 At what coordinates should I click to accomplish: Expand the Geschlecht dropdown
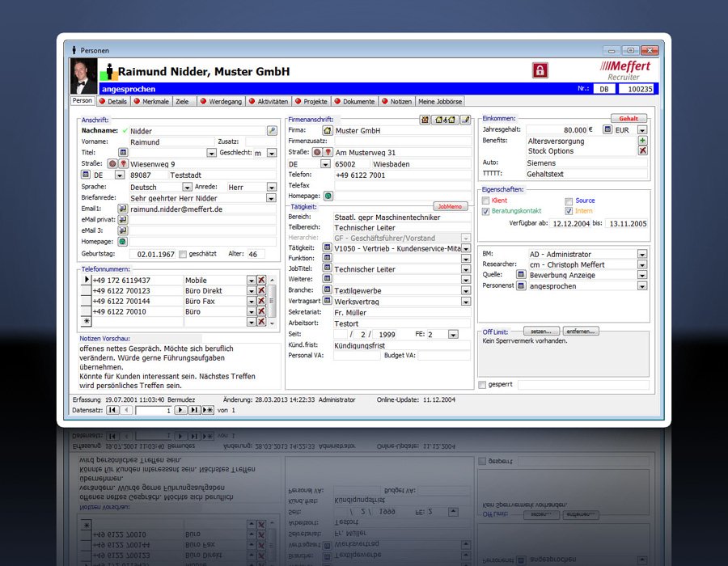click(x=272, y=153)
